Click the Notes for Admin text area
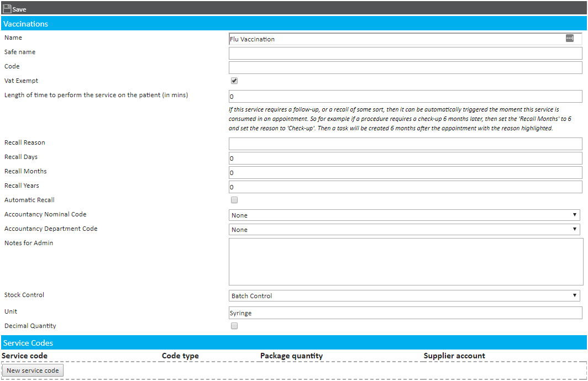The width and height of the screenshot is (588, 381). [405, 261]
